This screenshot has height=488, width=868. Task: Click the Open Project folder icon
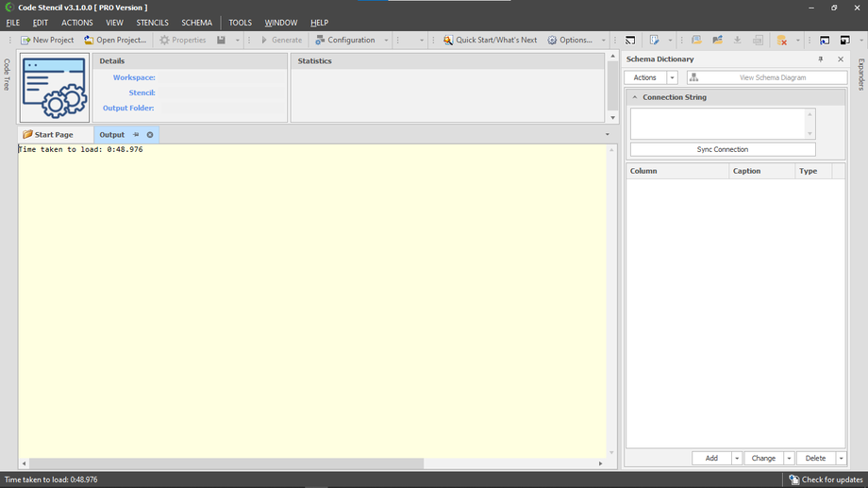tap(89, 41)
